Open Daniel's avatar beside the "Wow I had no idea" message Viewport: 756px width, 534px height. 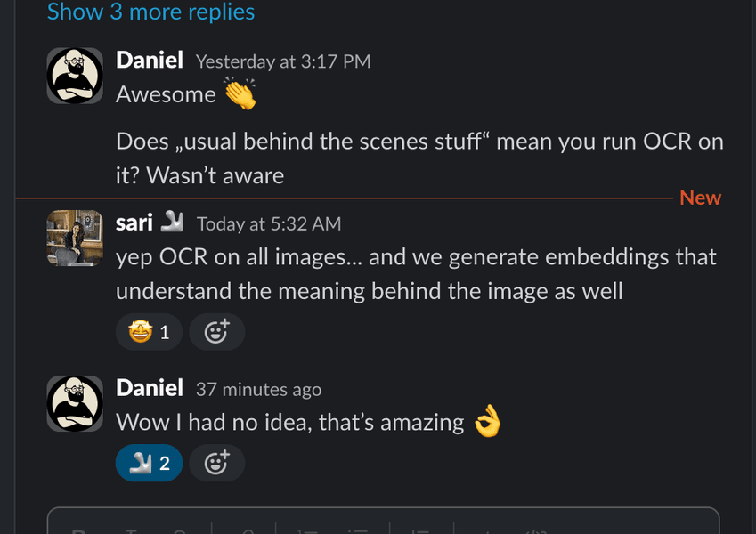pos(75,403)
